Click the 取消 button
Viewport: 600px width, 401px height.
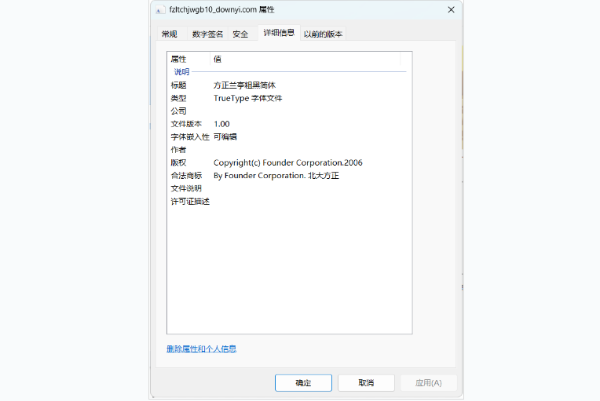point(366,383)
